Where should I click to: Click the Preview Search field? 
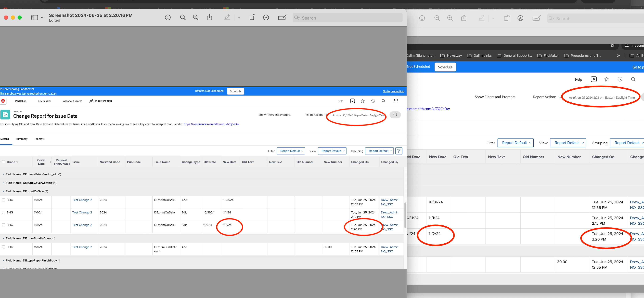pyautogui.click(x=347, y=18)
